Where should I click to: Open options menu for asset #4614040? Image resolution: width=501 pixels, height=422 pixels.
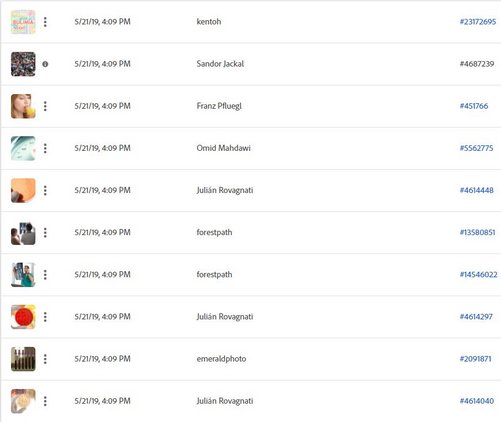pyautogui.click(x=45, y=401)
